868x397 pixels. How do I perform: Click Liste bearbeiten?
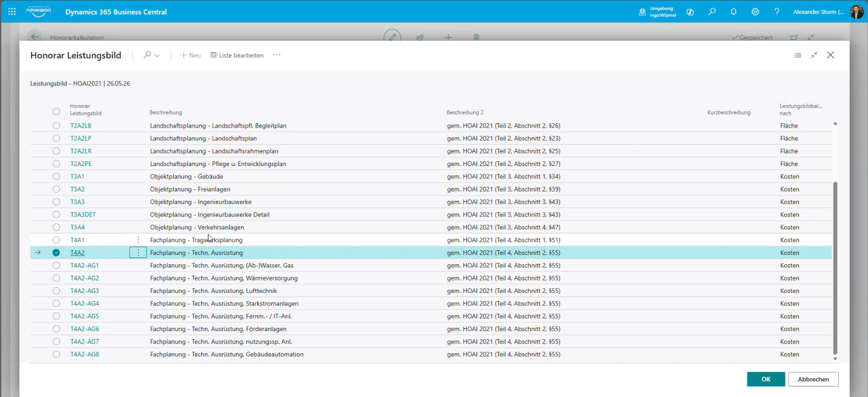(237, 55)
